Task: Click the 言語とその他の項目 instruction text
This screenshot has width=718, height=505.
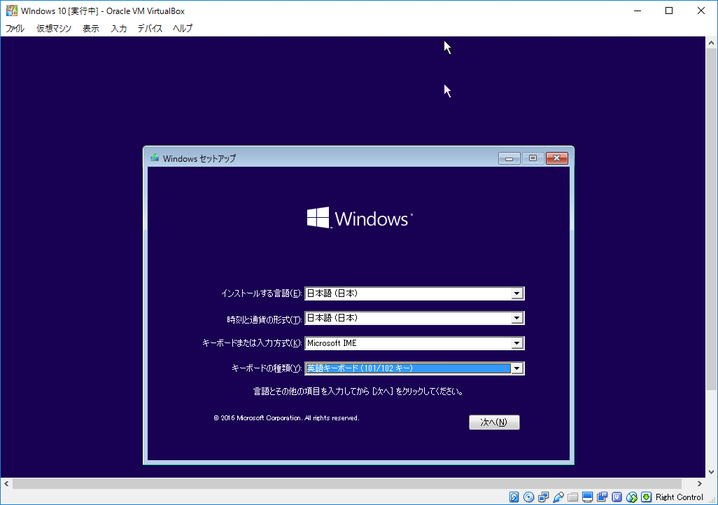Action: point(358,391)
